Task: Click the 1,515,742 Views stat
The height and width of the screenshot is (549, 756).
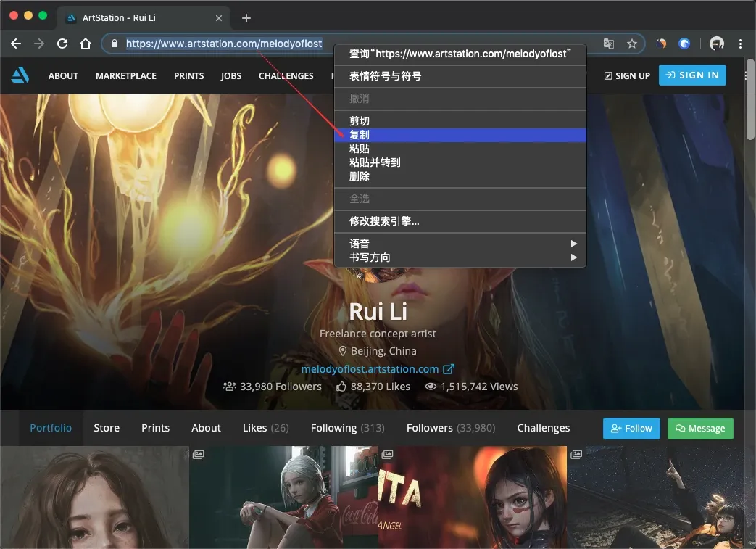Action: point(472,387)
